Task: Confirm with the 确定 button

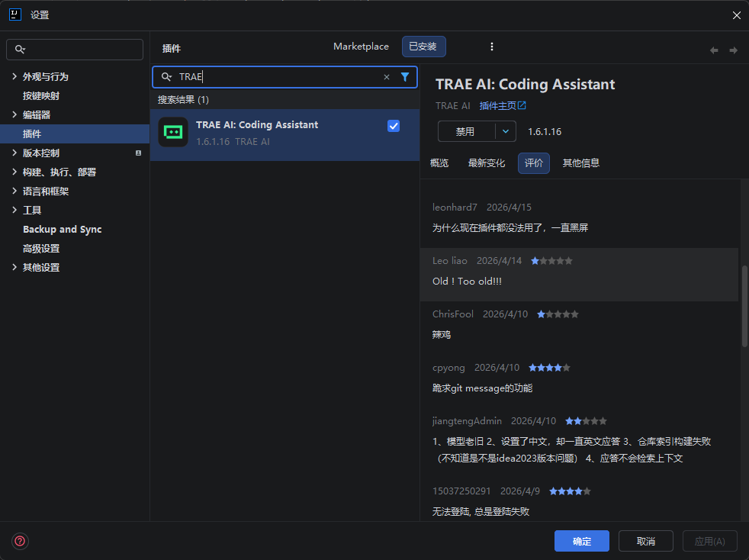Action: tap(582, 541)
